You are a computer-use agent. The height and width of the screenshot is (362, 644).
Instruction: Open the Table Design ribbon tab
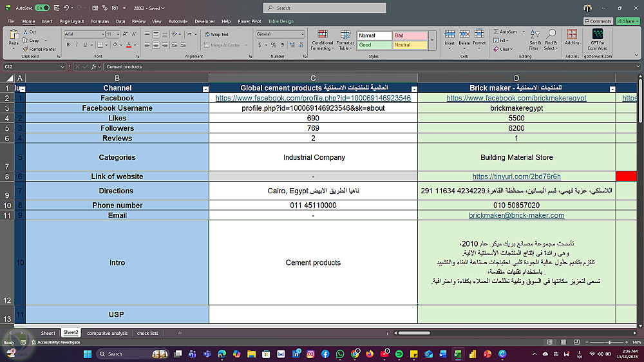[281, 21]
